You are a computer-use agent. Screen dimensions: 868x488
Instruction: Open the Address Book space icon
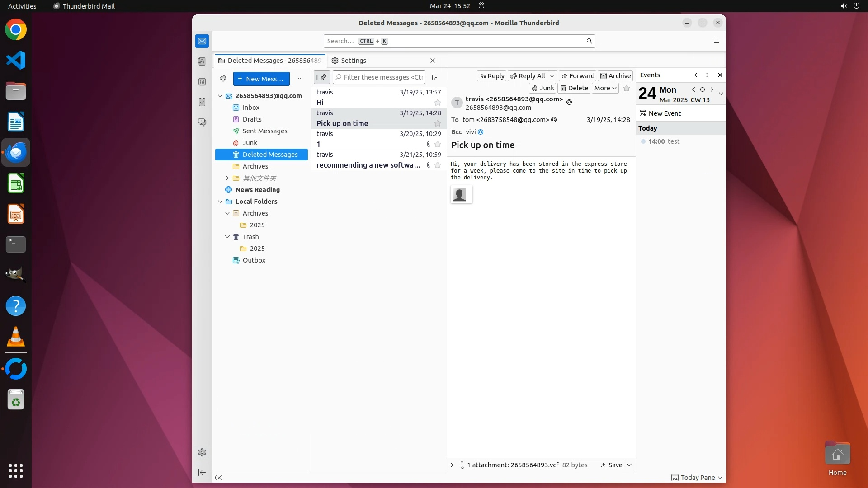coord(202,61)
